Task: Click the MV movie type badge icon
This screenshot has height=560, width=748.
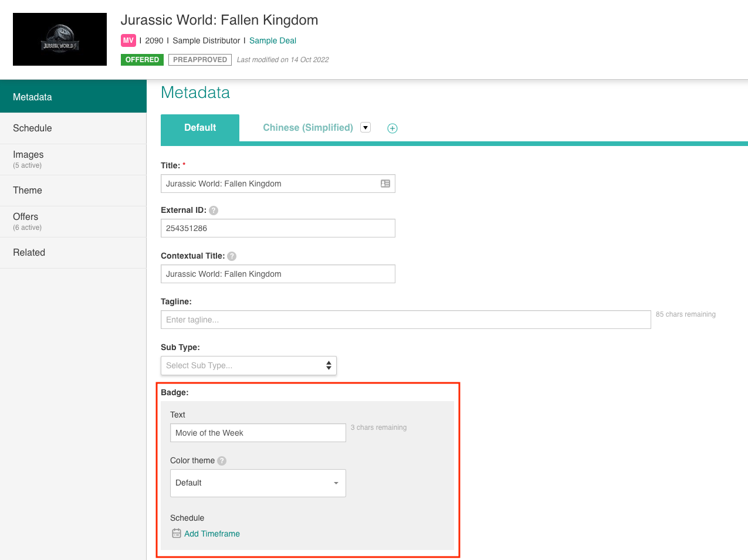Action: [x=128, y=40]
